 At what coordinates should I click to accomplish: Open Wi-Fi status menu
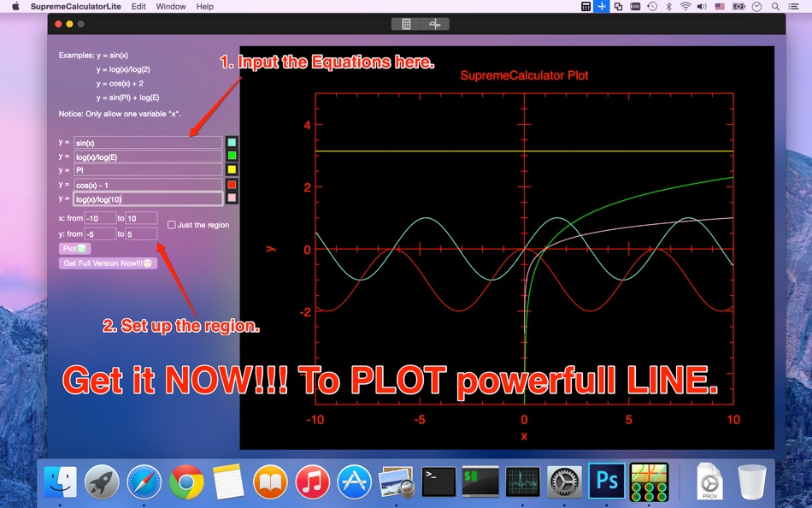[x=685, y=6]
